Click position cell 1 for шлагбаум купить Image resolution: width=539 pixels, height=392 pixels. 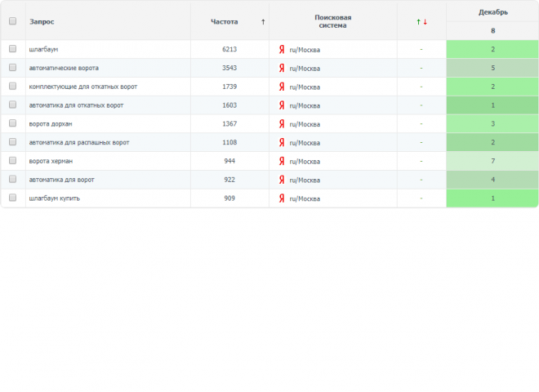492,198
